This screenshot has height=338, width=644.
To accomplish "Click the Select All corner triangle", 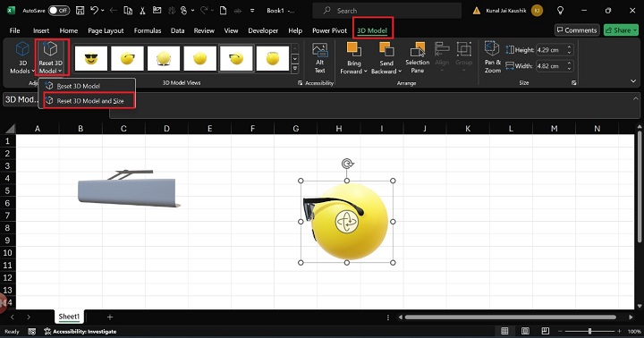I will click(x=10, y=129).
